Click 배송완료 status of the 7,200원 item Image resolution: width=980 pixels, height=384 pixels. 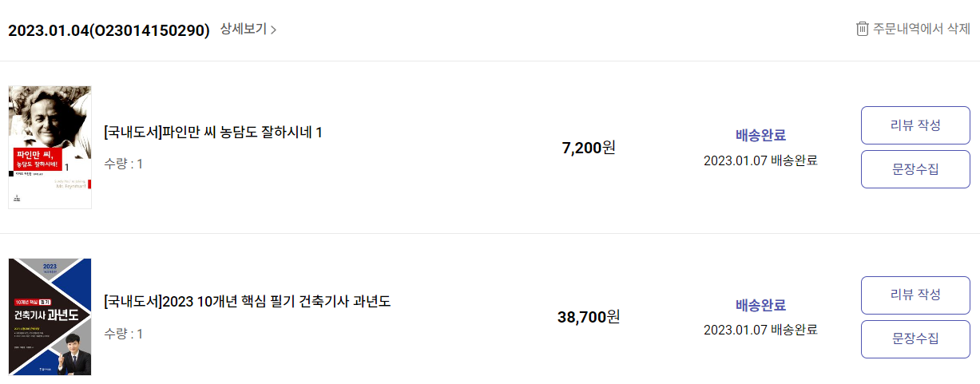click(x=760, y=135)
